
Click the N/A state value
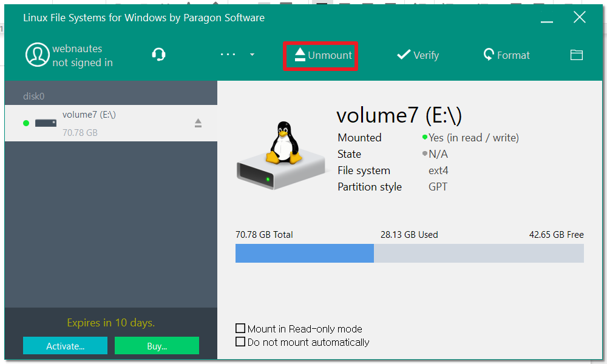pyautogui.click(x=438, y=154)
